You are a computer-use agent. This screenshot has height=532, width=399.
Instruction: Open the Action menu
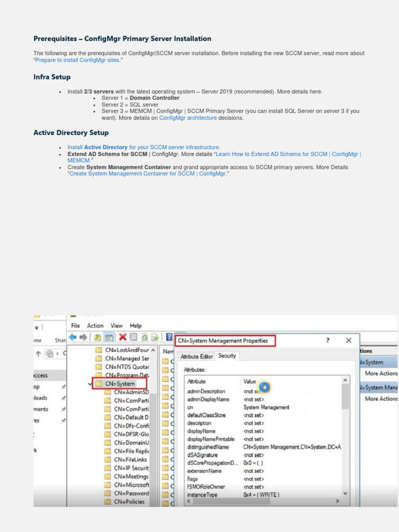[x=95, y=326]
